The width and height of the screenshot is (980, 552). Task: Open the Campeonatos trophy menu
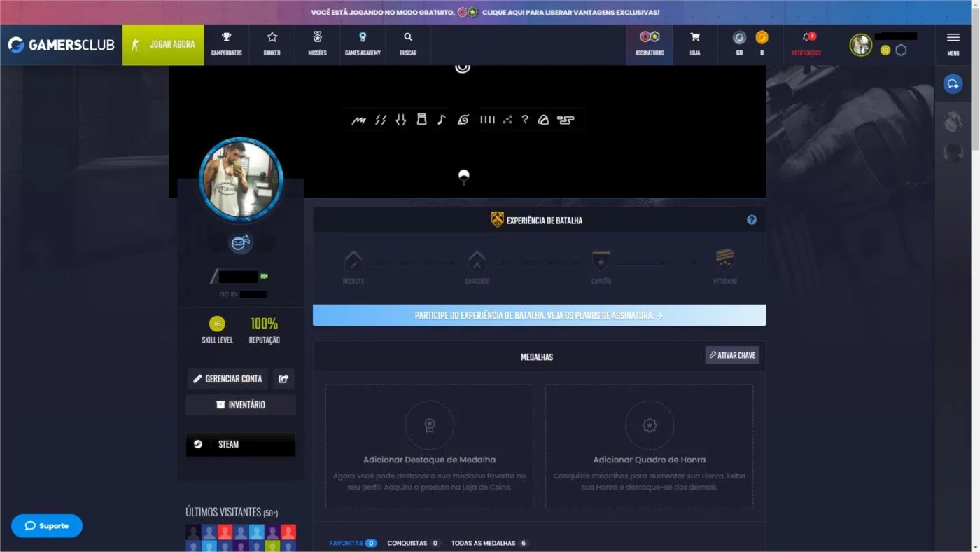[227, 45]
